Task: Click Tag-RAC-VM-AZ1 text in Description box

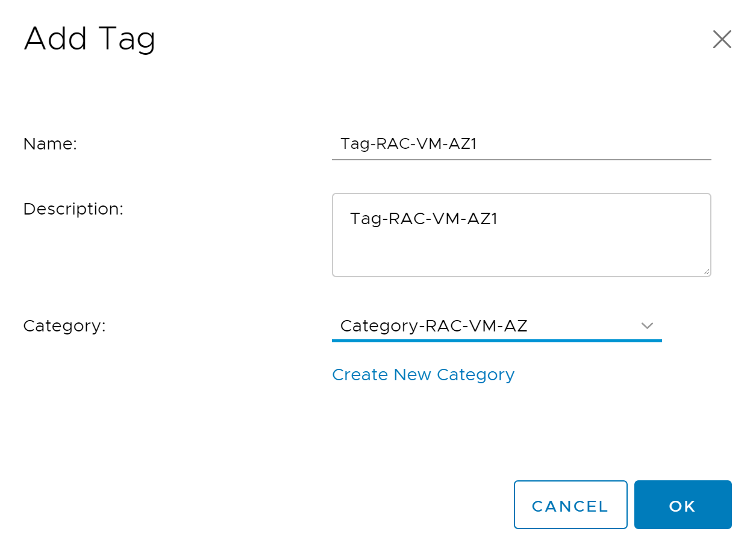Action: click(x=423, y=218)
